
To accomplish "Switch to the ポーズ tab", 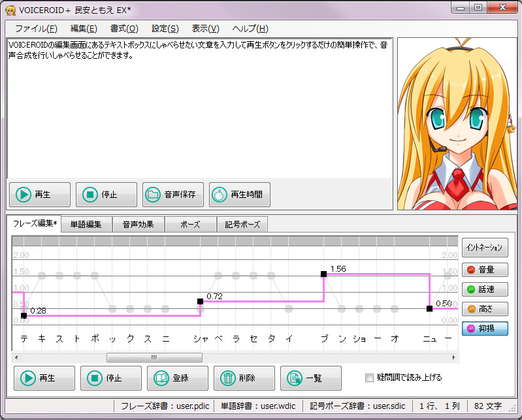I will pyautogui.click(x=190, y=225).
